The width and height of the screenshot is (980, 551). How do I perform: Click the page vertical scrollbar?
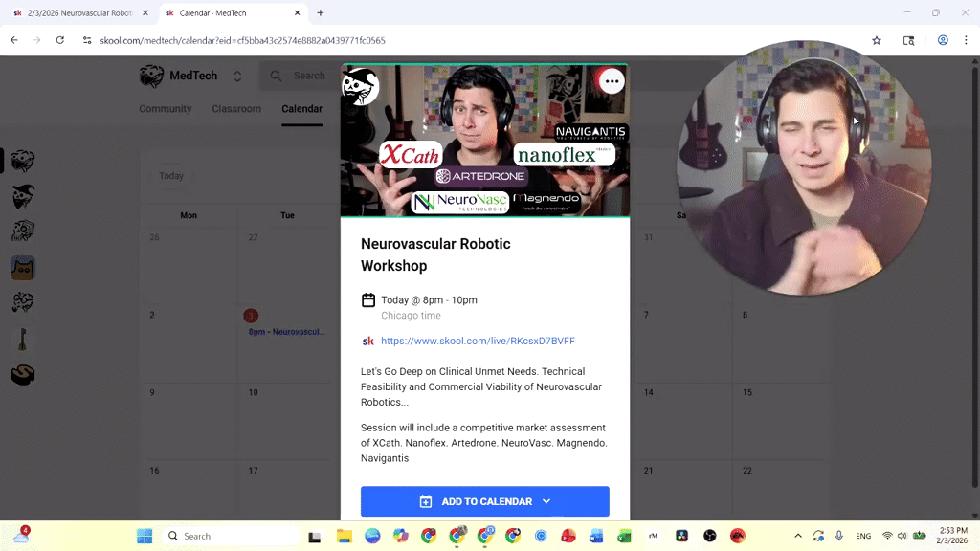[974, 275]
